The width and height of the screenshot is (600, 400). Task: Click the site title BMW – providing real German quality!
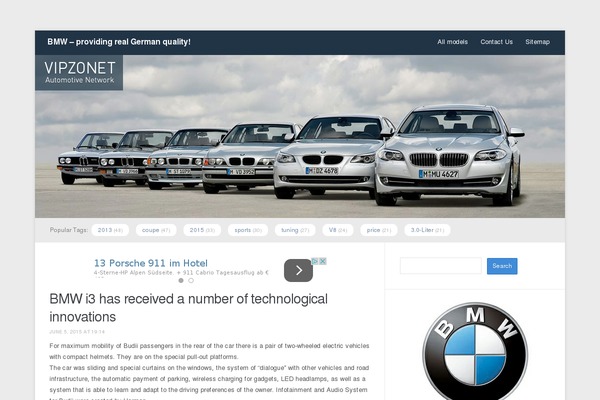119,42
